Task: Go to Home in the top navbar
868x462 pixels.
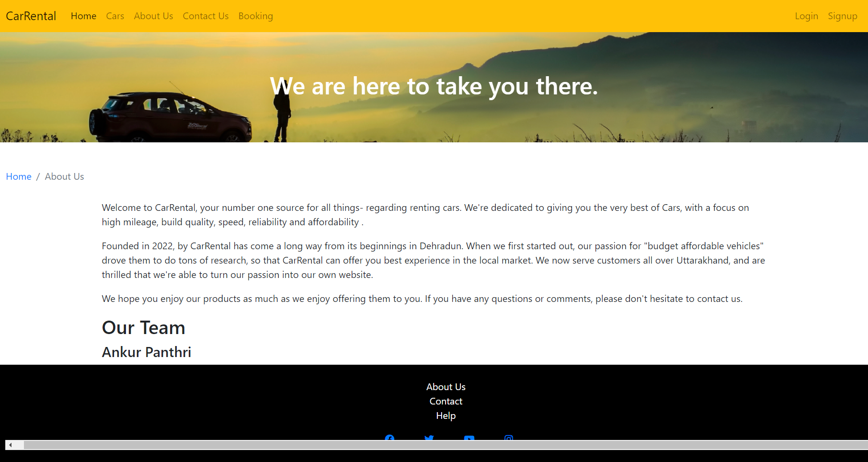Action: 83,16
